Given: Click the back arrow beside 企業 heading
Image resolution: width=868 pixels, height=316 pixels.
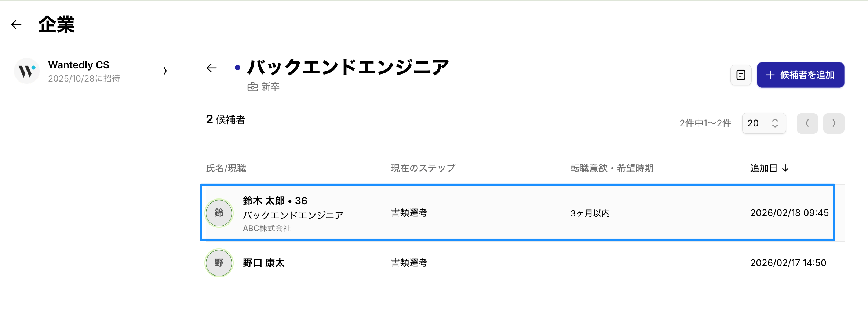Looking at the screenshot, I should tap(17, 25).
